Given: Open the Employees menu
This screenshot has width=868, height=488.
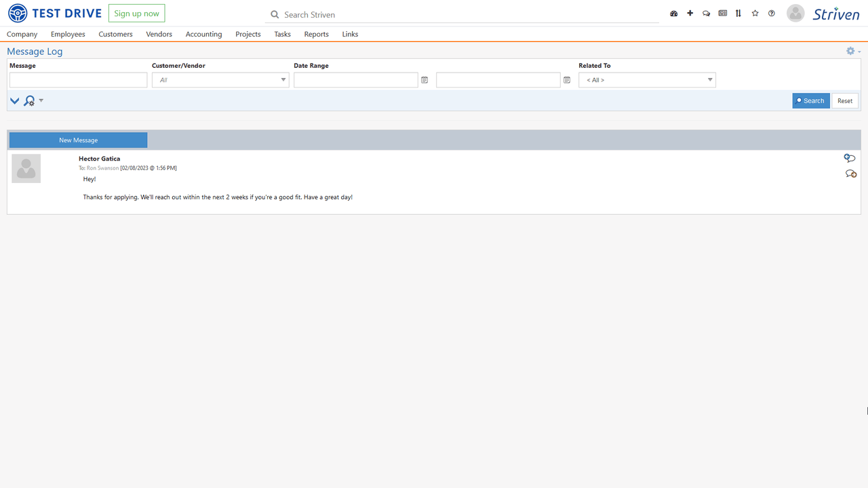Looking at the screenshot, I should [x=68, y=34].
